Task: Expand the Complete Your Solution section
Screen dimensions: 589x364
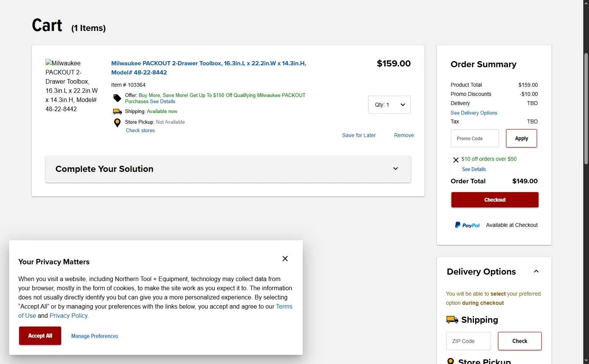Action: coord(228,169)
